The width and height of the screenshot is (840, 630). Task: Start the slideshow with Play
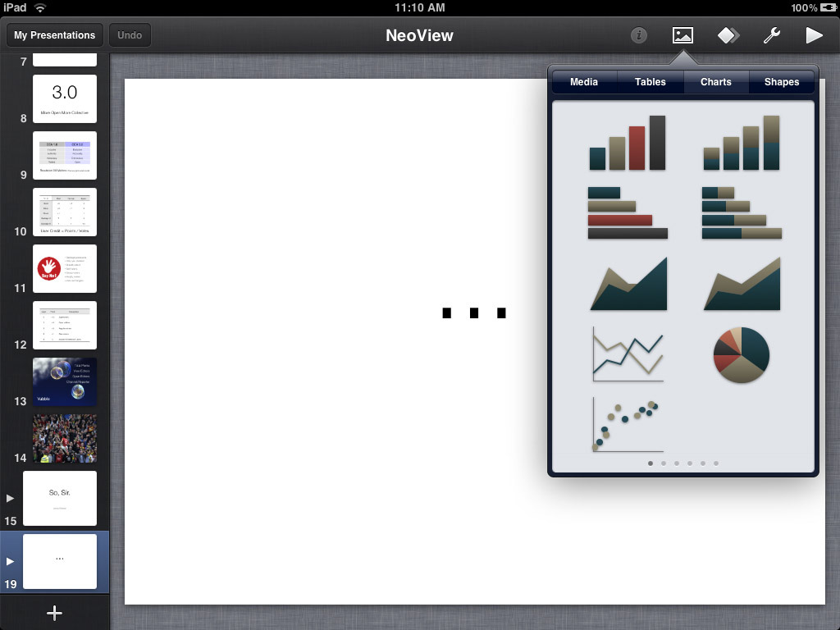814,35
